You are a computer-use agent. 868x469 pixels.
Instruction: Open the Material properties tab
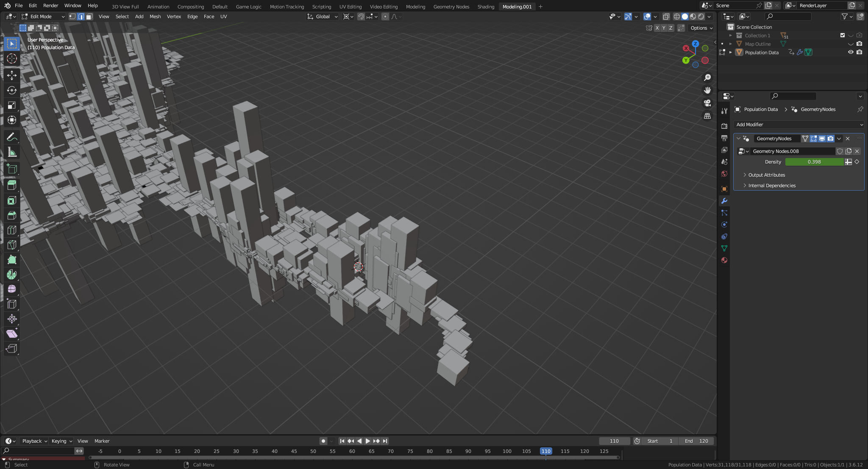pos(724,260)
